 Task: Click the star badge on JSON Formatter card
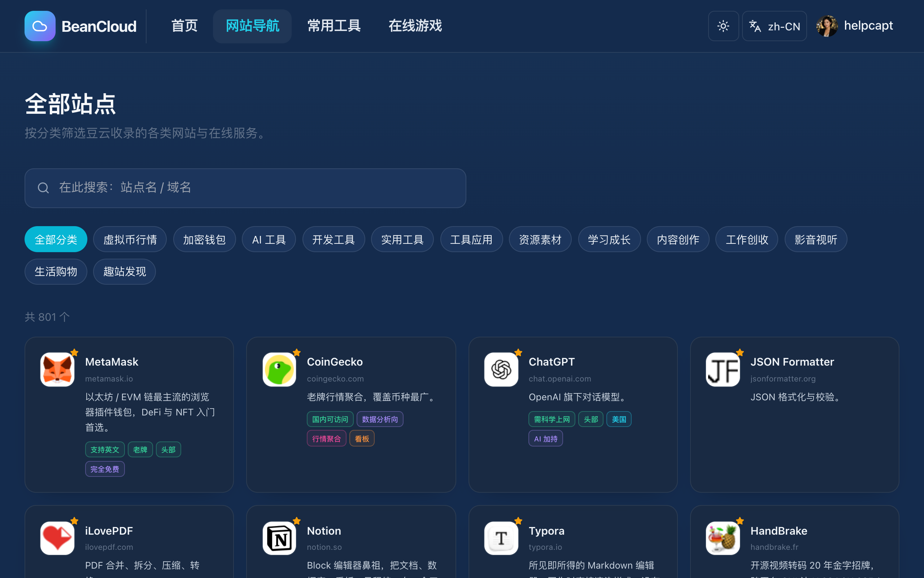tap(740, 352)
